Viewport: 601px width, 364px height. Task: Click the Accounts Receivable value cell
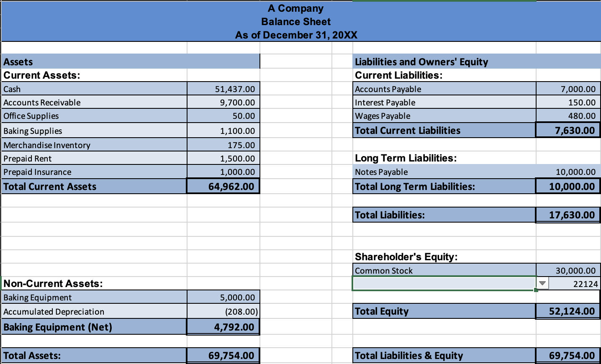tap(223, 102)
